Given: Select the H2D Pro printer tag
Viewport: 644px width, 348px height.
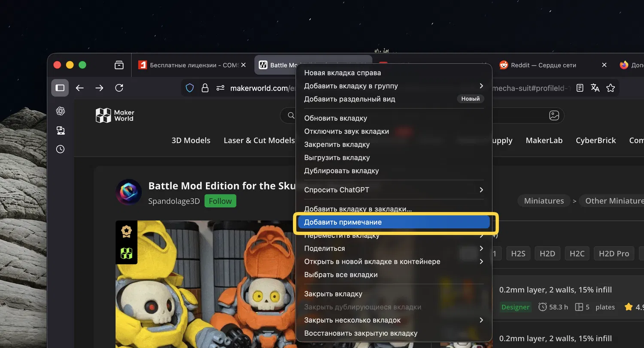Looking at the screenshot, I should 614,254.
